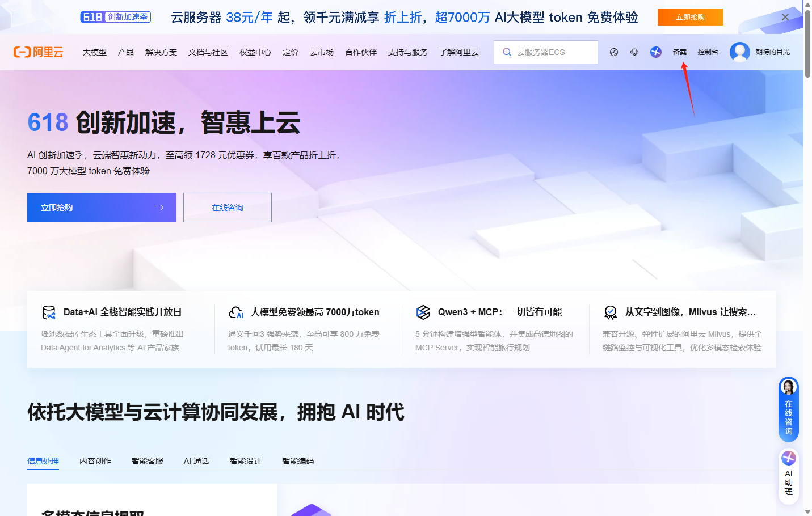
Task: Open the floating AI 助理 widget
Action: pyautogui.click(x=789, y=475)
